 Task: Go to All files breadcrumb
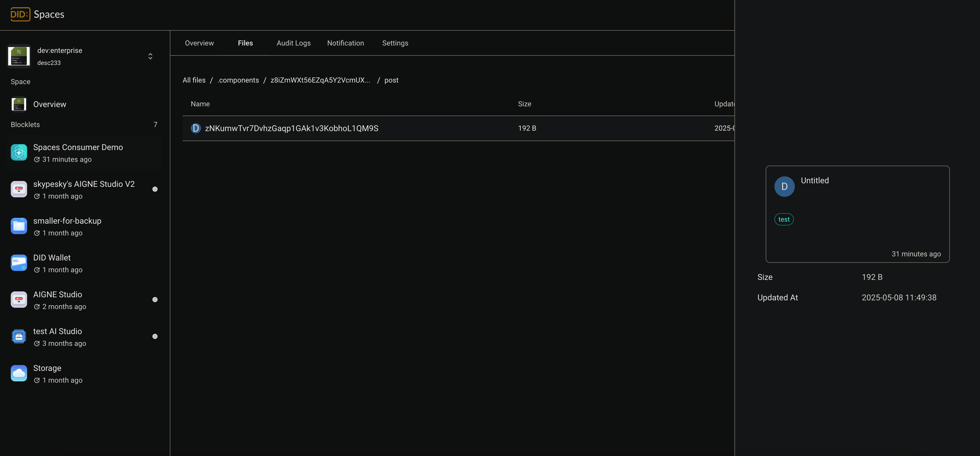tap(194, 80)
